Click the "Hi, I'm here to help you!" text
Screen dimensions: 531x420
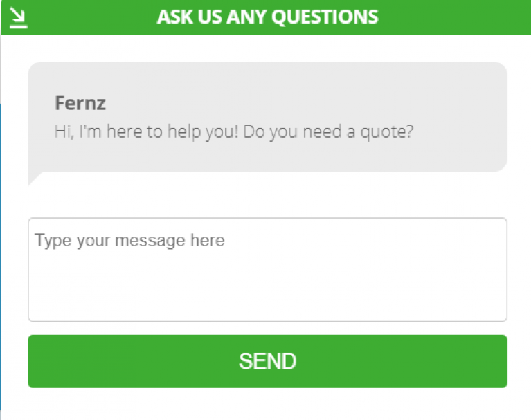click(x=147, y=131)
